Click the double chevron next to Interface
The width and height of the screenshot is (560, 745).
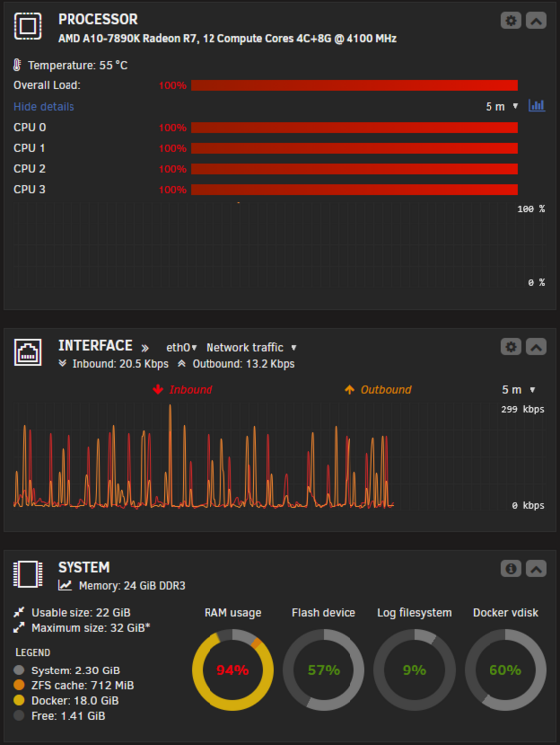tap(145, 348)
